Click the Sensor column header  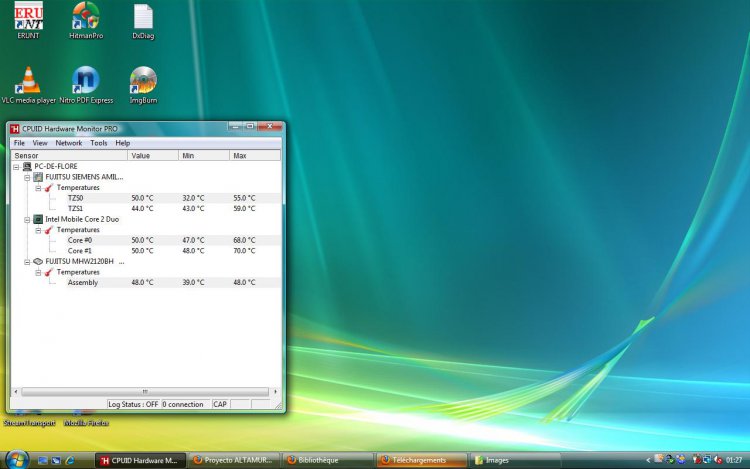(69, 155)
